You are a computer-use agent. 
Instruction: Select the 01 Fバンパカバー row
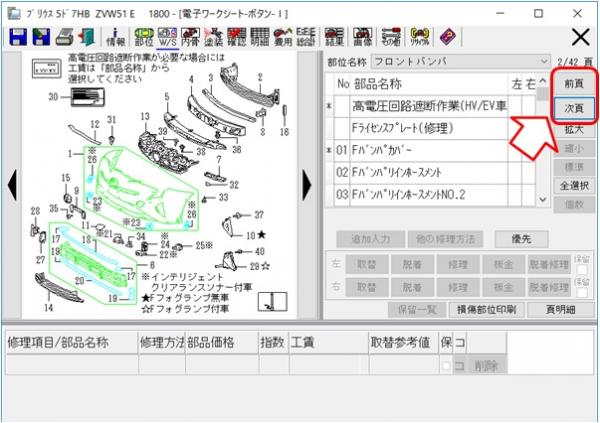[430, 150]
